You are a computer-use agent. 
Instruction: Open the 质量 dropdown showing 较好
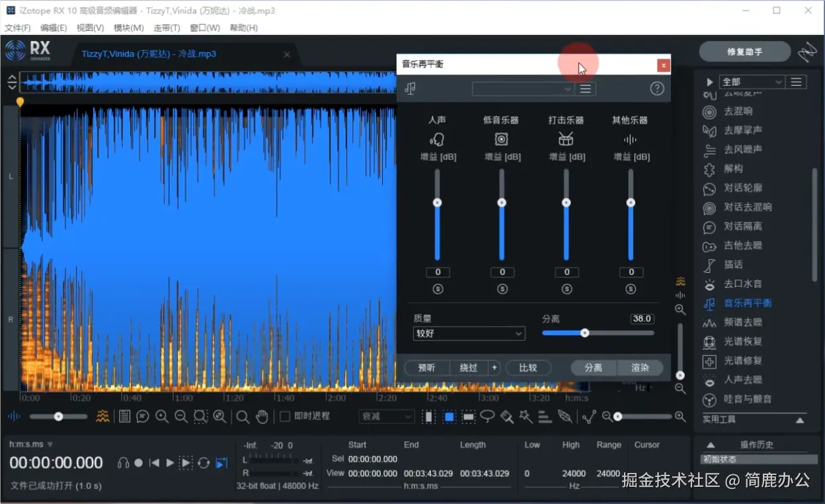pos(469,334)
